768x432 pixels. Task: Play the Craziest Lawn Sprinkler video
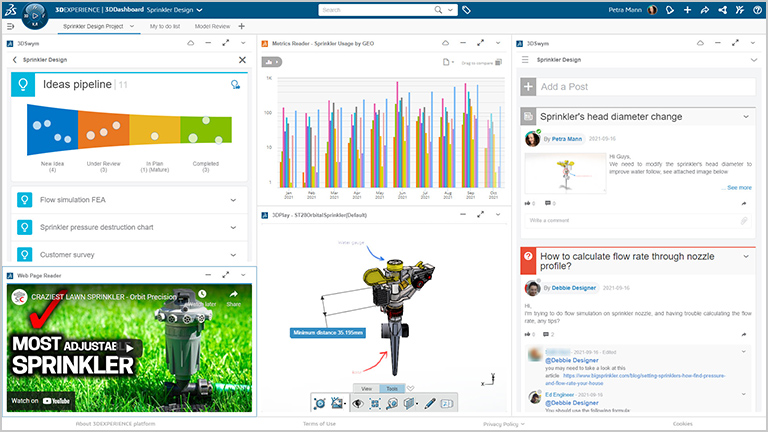point(128,348)
